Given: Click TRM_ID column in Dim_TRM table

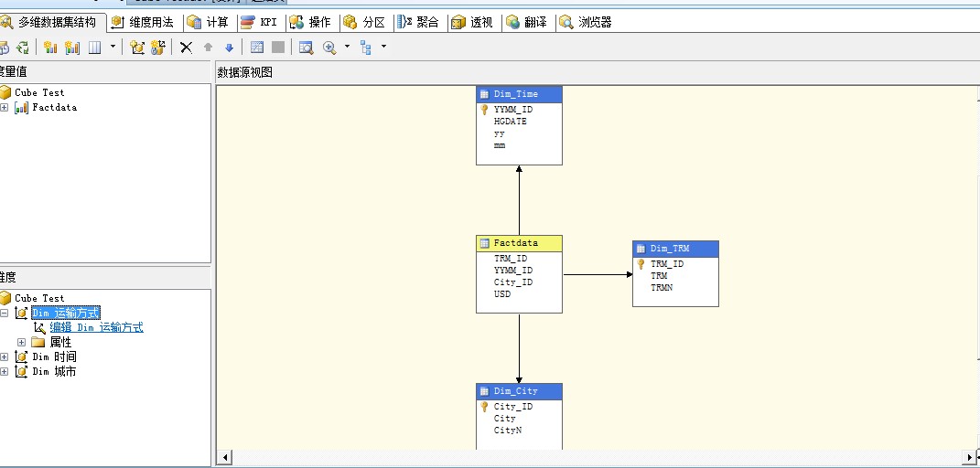Looking at the screenshot, I should point(667,264).
